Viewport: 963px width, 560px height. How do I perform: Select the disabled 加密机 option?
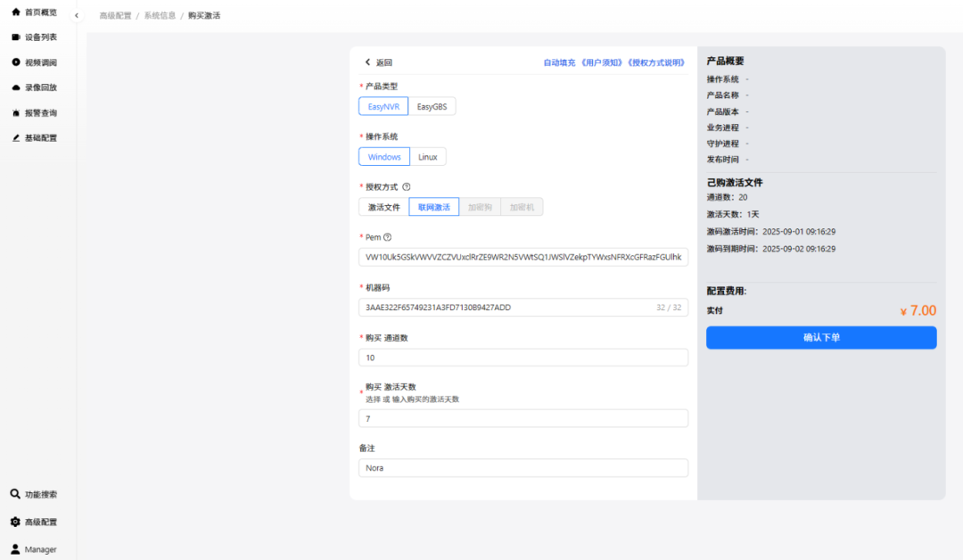[522, 207]
